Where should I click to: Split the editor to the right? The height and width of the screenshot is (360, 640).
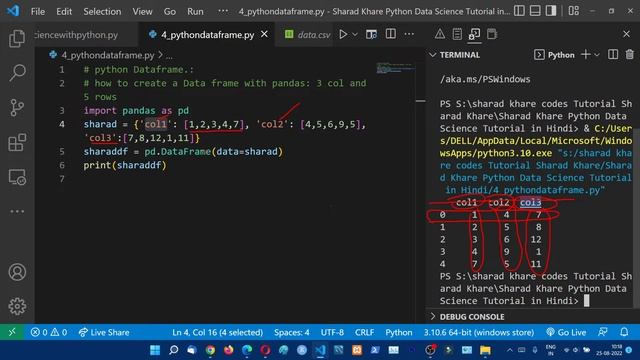tap(391, 35)
